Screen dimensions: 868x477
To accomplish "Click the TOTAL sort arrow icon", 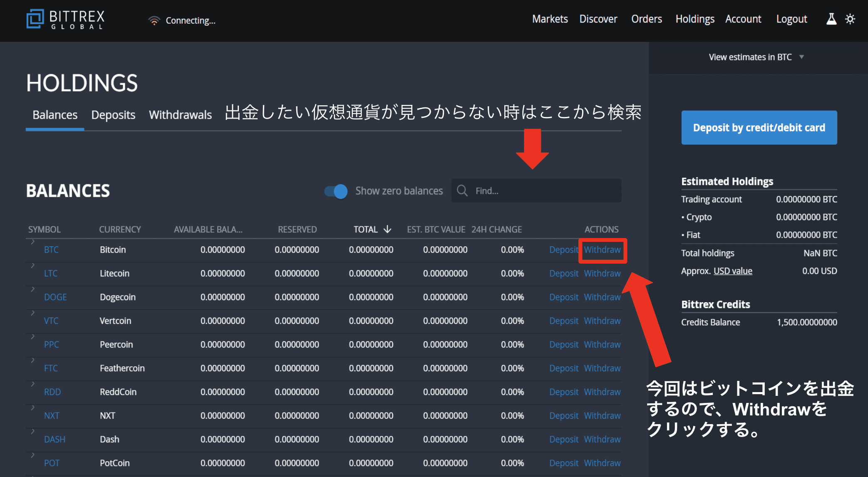I will [387, 229].
